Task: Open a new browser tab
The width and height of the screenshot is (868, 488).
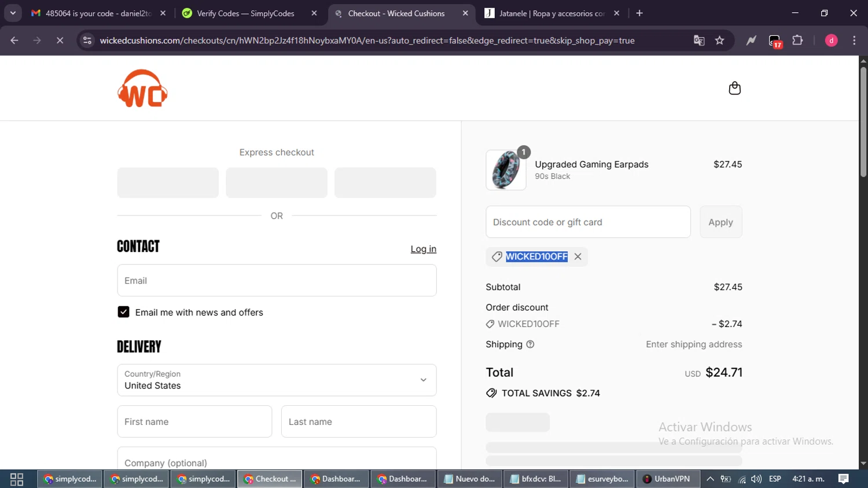Action: coord(639,13)
